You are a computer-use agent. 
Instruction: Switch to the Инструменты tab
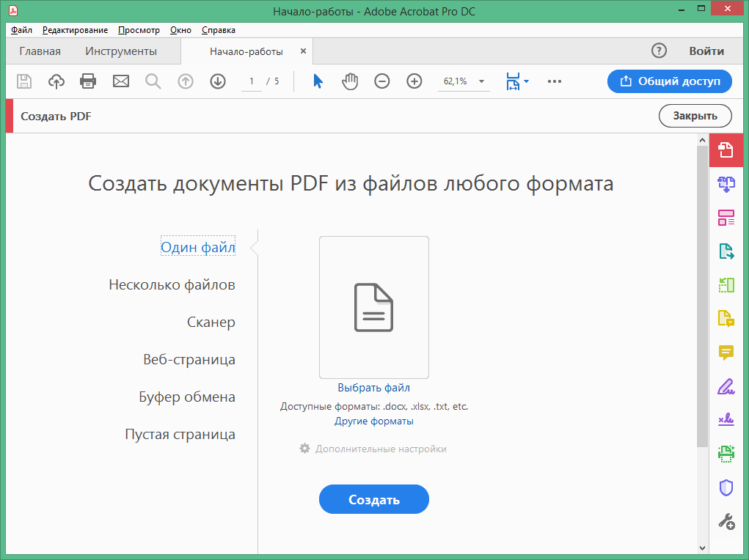tap(121, 51)
